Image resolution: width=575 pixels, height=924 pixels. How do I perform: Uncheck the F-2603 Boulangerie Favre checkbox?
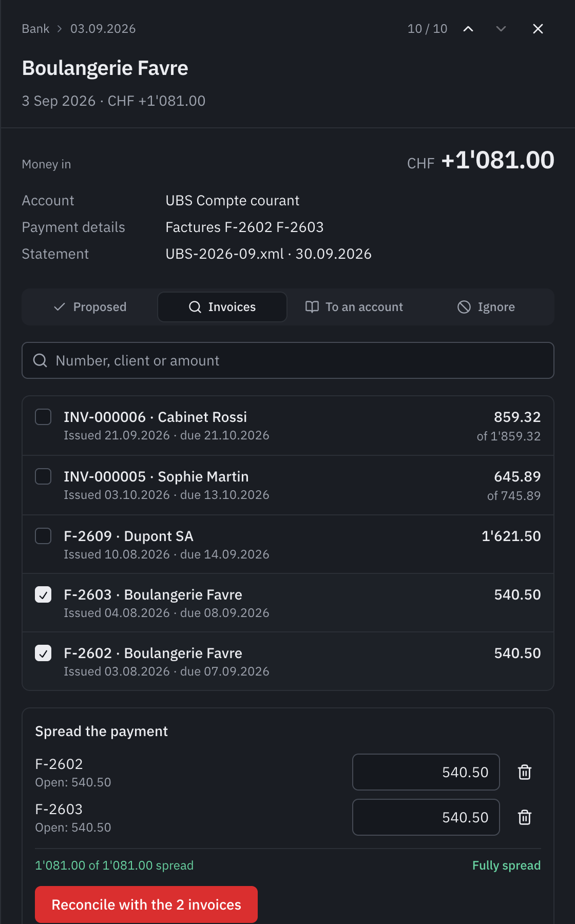click(x=43, y=594)
